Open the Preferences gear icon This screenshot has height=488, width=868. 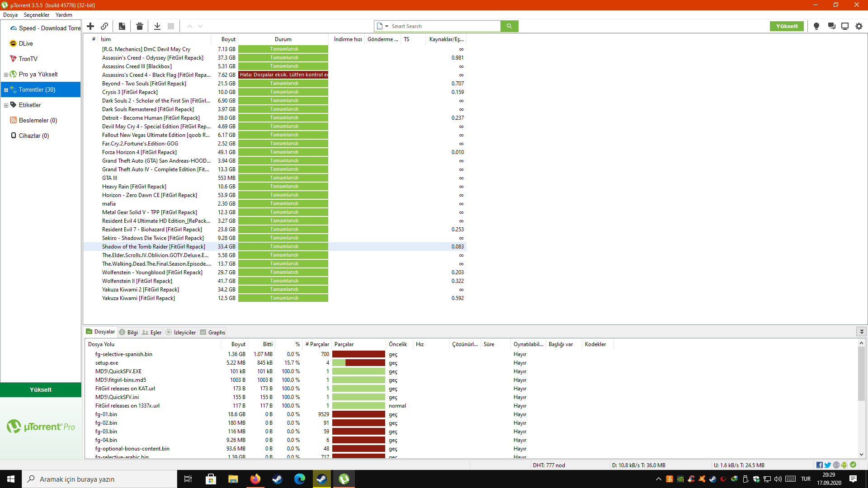[x=859, y=26]
